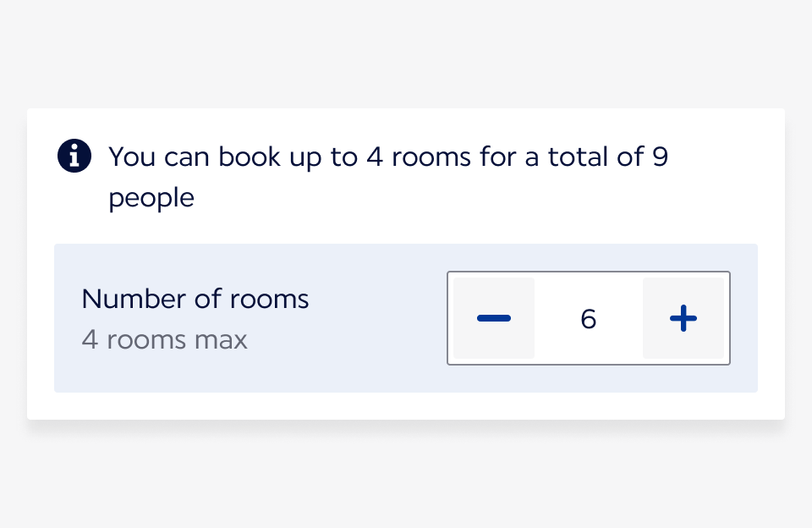Image resolution: width=812 pixels, height=528 pixels.
Task: Tap the dark circular "i" info symbol
Action: (x=74, y=157)
